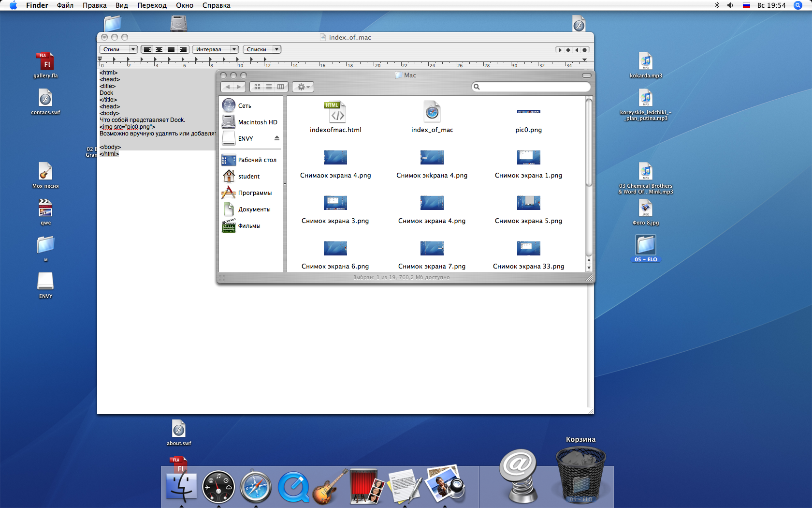This screenshot has height=508, width=812.
Task: Open the Стили dropdown in TextEdit
Action: point(118,49)
